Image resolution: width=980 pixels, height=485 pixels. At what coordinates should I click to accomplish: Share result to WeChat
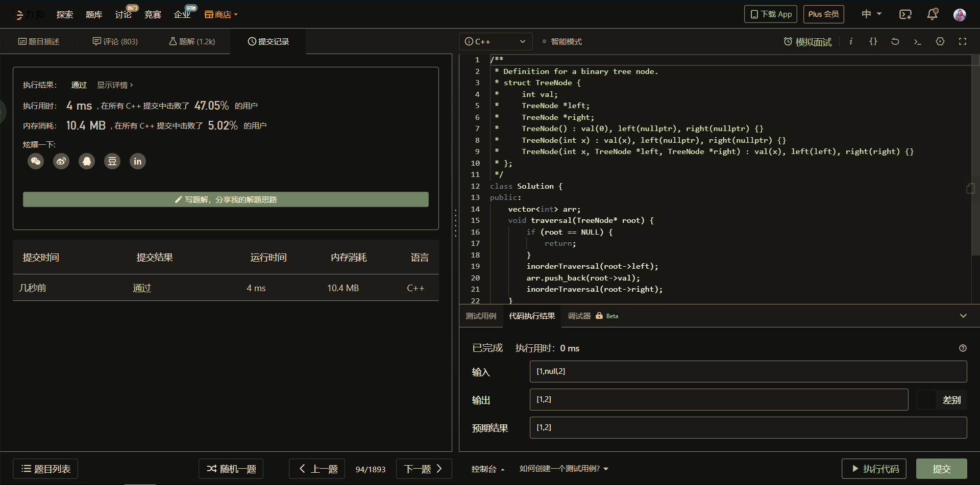[36, 161]
